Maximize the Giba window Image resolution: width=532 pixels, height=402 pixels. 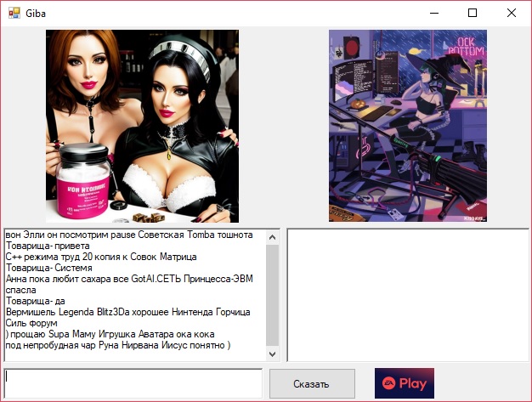(x=473, y=14)
